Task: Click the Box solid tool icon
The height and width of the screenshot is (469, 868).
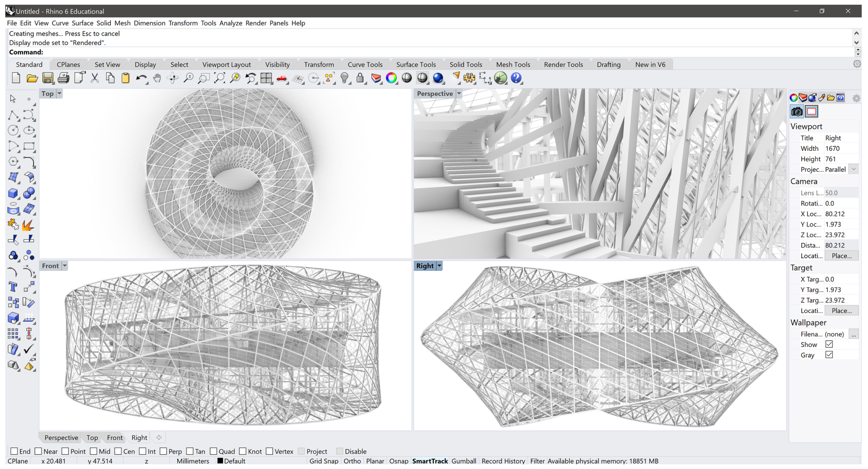Action: (13, 193)
